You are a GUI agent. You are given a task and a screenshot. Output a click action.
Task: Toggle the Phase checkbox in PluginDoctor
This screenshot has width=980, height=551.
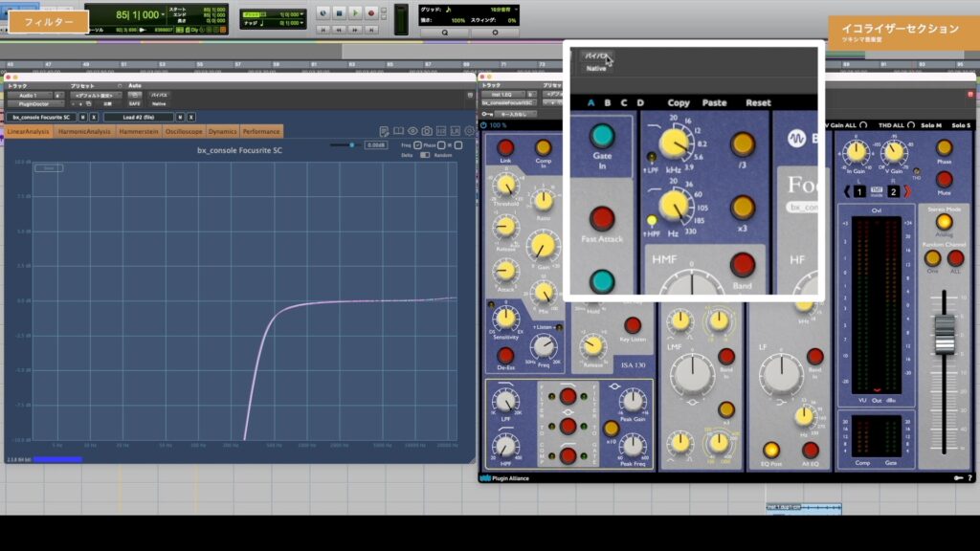pos(441,145)
